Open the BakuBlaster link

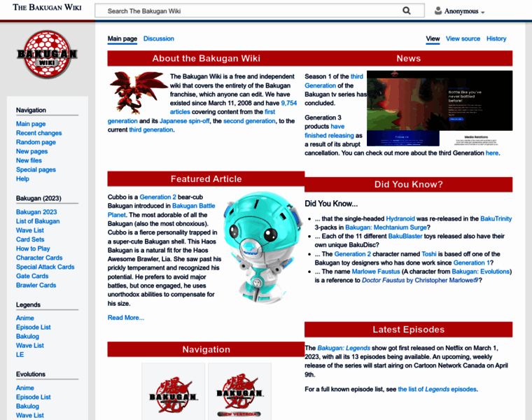point(405,237)
